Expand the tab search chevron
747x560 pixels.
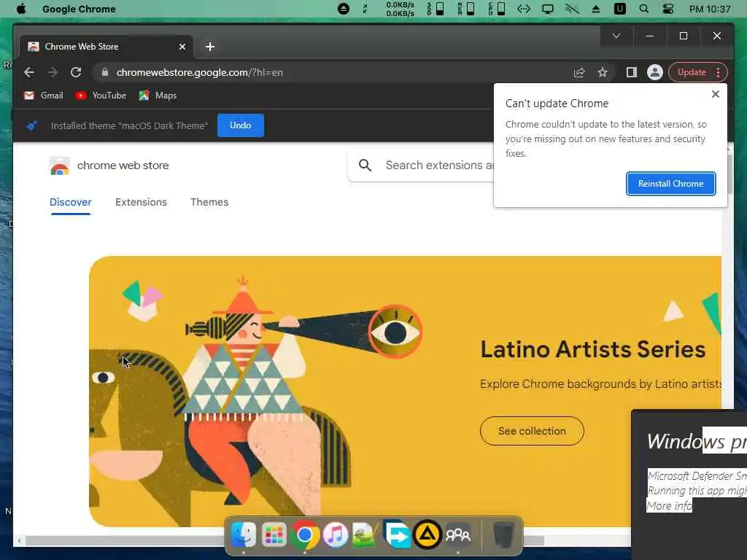[x=616, y=36]
